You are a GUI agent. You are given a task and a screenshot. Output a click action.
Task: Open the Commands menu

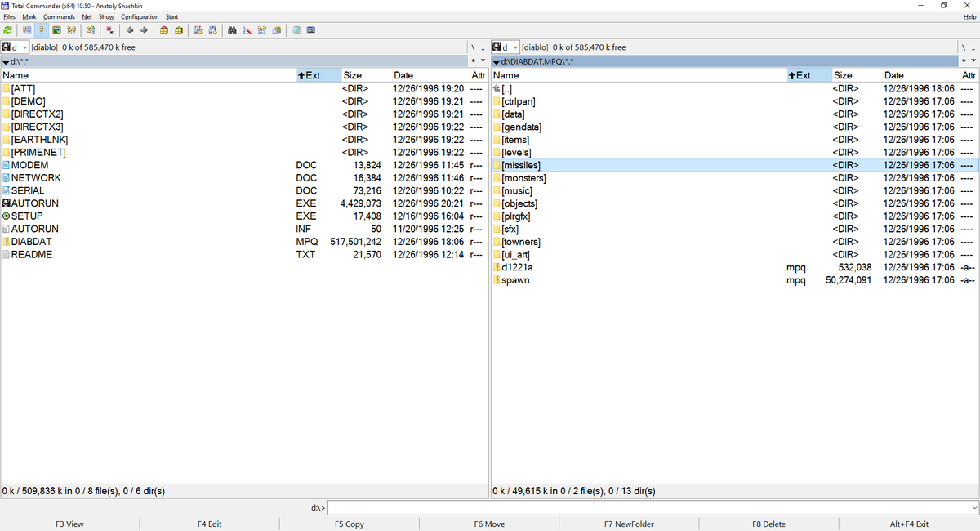[59, 16]
